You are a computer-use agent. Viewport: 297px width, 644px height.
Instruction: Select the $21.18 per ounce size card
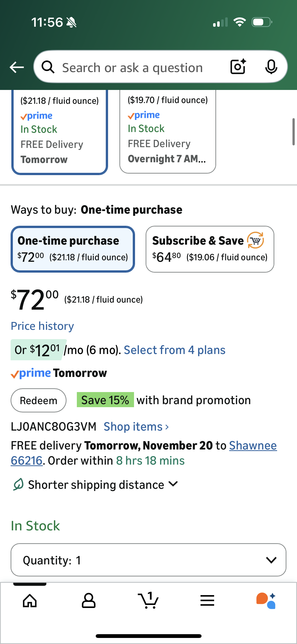(x=60, y=131)
